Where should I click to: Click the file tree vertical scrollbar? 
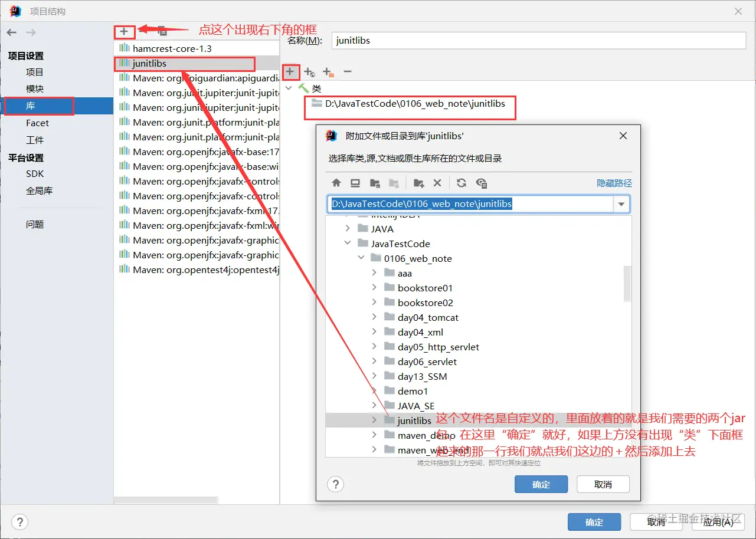point(627,283)
